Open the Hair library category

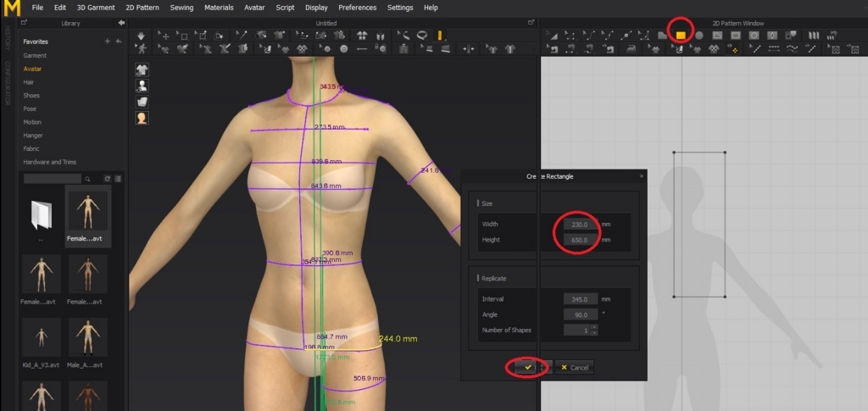[x=29, y=82]
